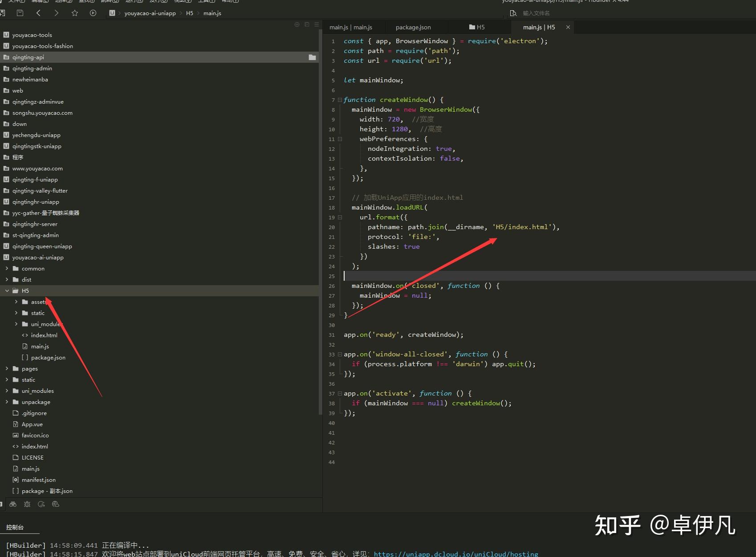The image size is (756, 557).
Task: Click the uniapp project icon in the breadcrumb
Action: click(112, 13)
